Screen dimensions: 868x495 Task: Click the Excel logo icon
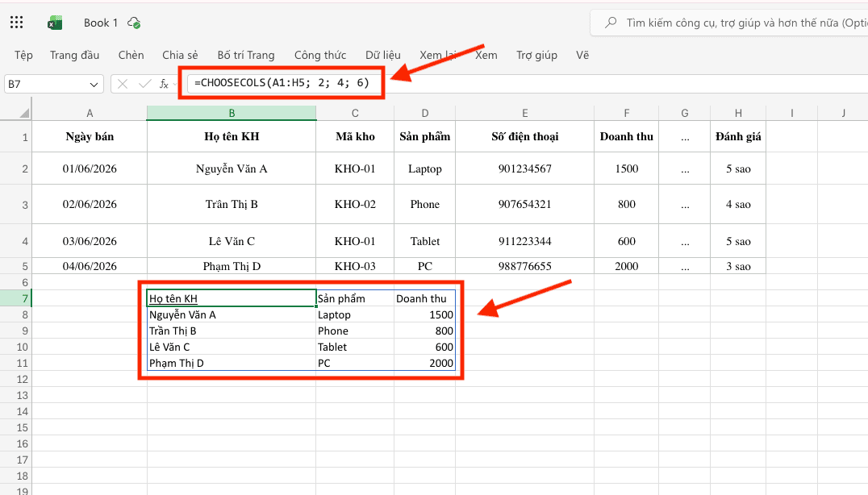click(55, 23)
